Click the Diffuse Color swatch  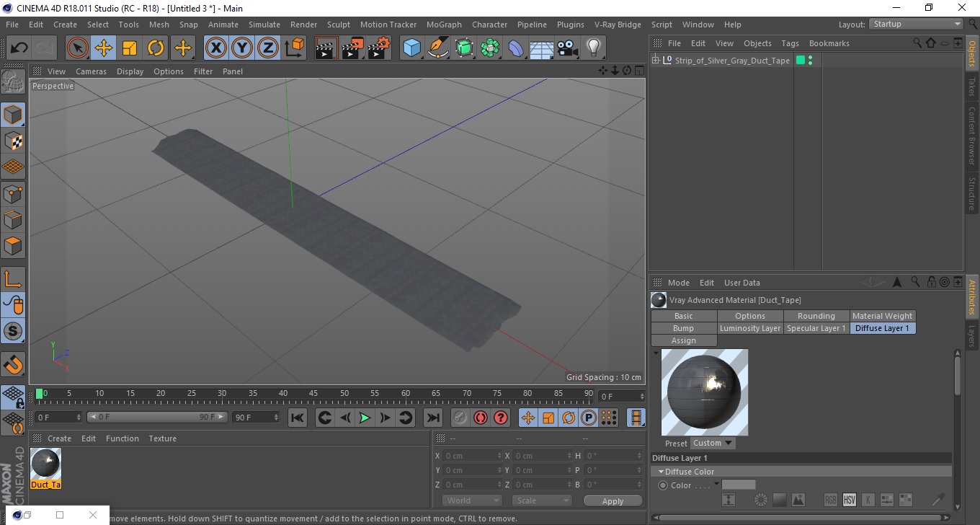(739, 485)
